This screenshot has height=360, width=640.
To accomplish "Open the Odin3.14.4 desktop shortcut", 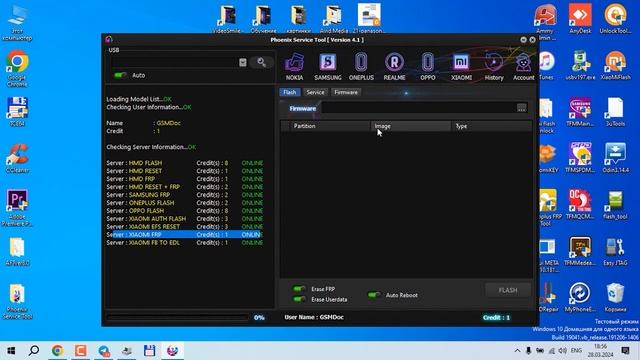I will click(x=615, y=158).
